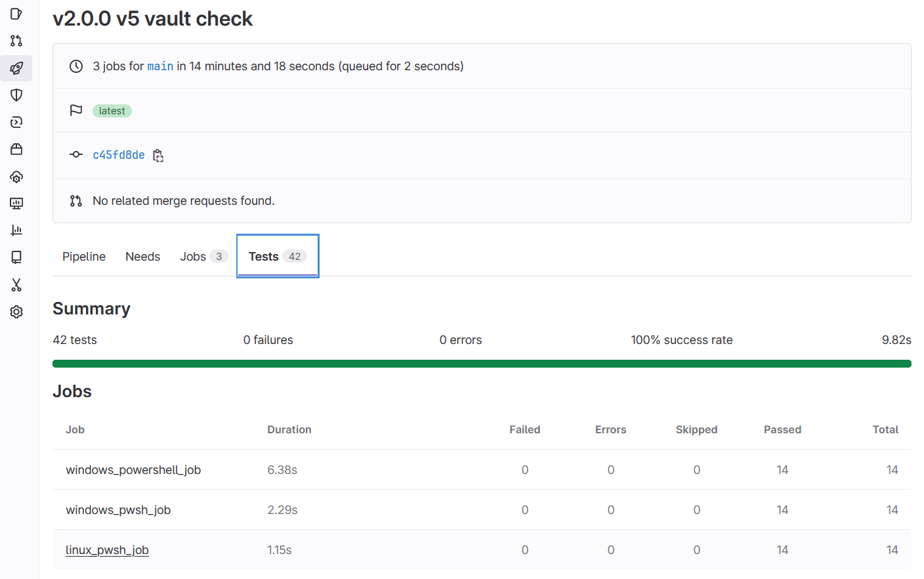Open windows_powershell_job test details
This screenshot has width=924, height=579.
tap(133, 470)
